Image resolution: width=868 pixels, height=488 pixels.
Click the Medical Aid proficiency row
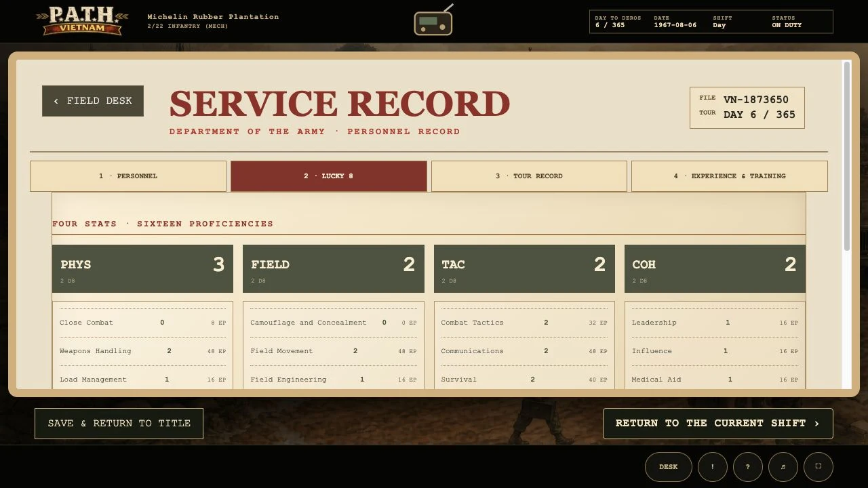click(715, 380)
